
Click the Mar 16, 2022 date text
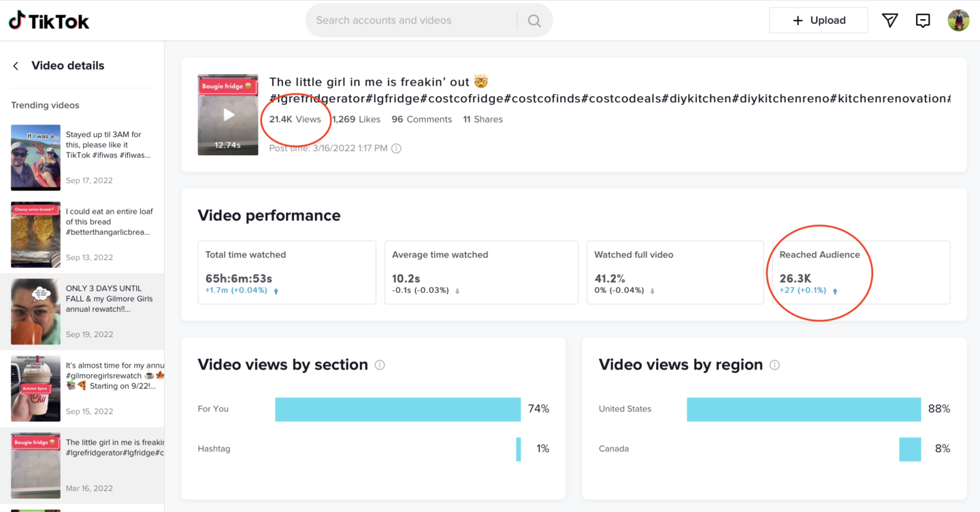coord(89,488)
